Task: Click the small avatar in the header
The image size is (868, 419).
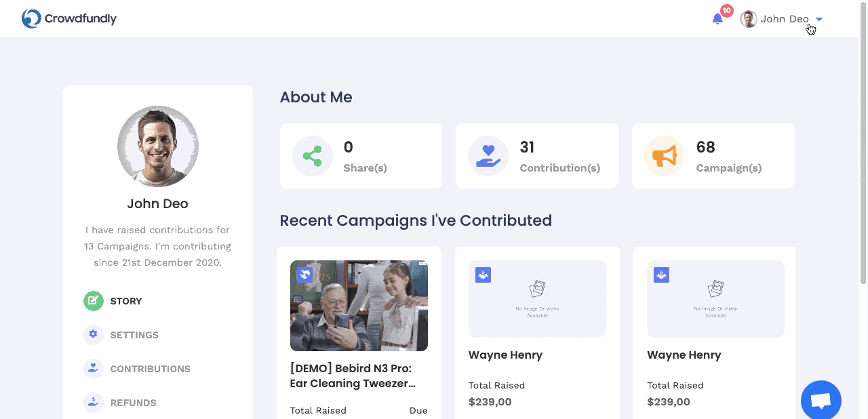Action: pyautogui.click(x=749, y=19)
